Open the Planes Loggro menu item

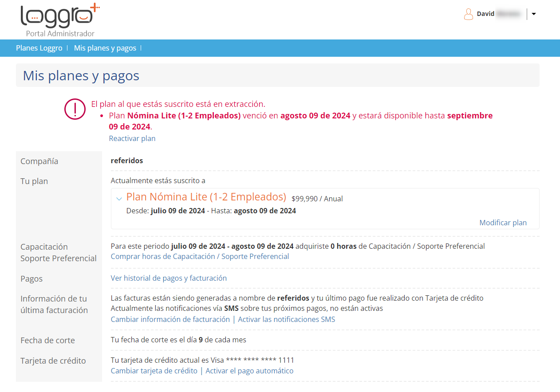pos(39,48)
